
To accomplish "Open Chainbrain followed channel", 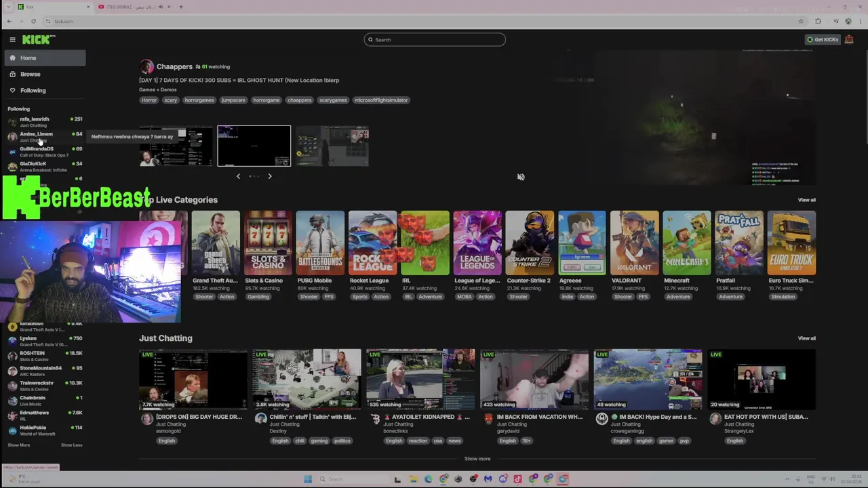I will [x=45, y=401].
